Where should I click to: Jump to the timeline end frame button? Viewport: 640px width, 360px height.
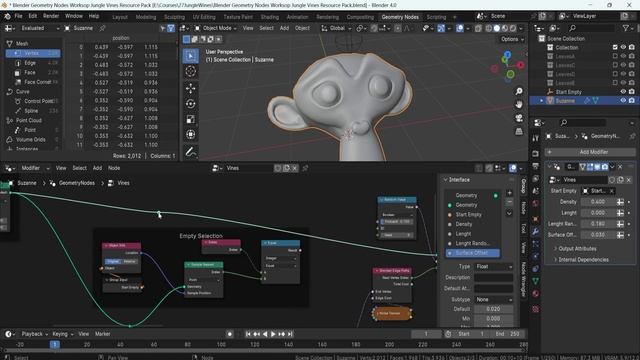coord(290,334)
